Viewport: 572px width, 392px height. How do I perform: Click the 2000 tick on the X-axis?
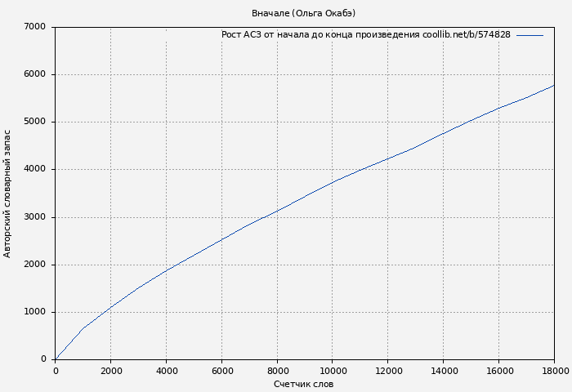click(111, 370)
